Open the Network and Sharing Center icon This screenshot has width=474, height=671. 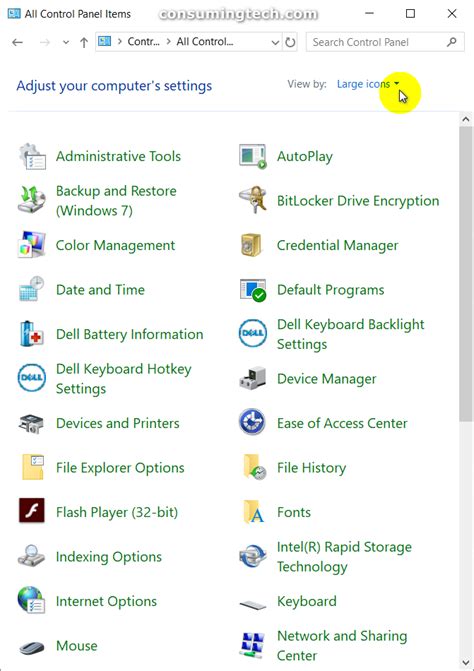point(253,645)
